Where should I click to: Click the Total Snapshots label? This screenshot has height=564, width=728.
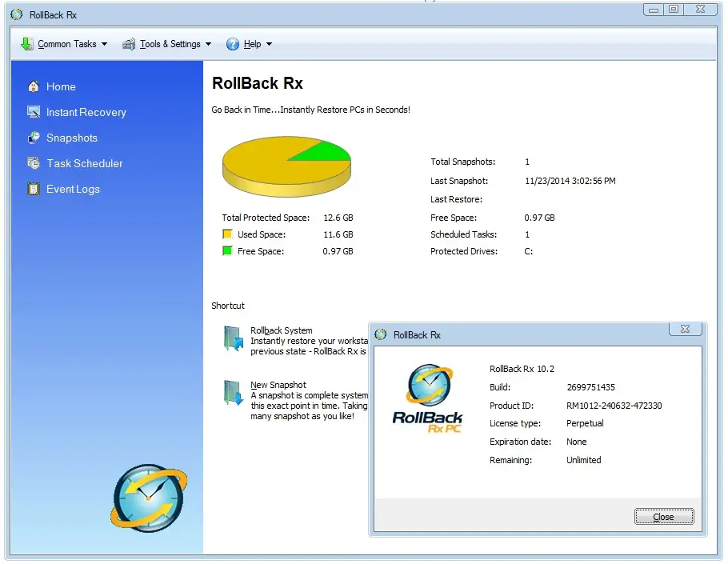click(x=463, y=162)
